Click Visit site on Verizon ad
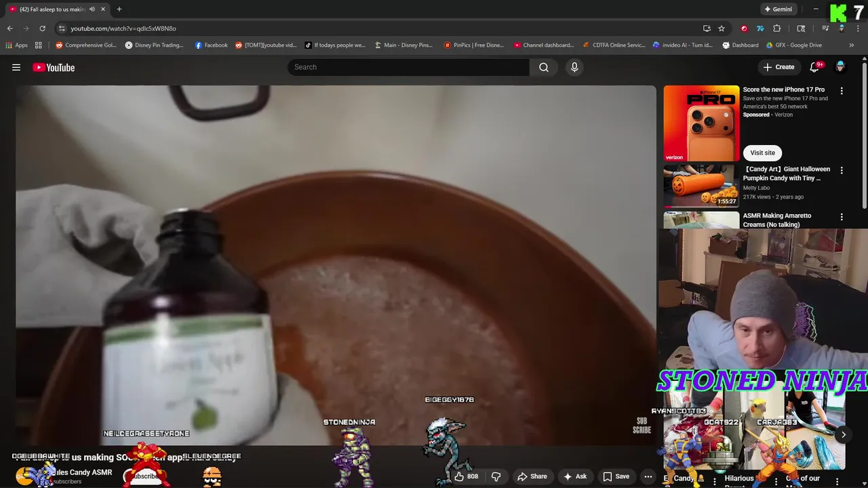 [x=762, y=152]
